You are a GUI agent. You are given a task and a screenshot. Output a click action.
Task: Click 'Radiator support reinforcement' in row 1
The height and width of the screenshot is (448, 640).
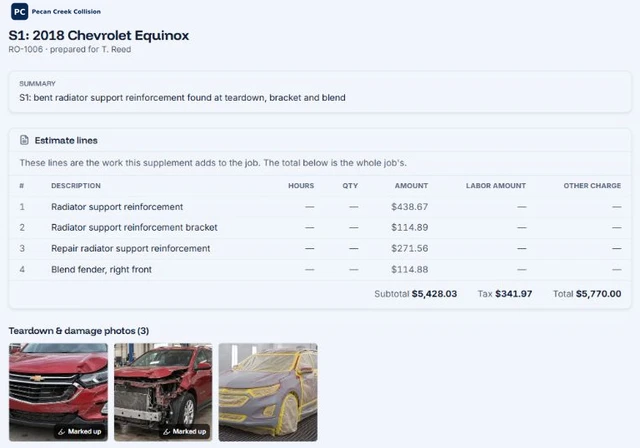point(117,207)
